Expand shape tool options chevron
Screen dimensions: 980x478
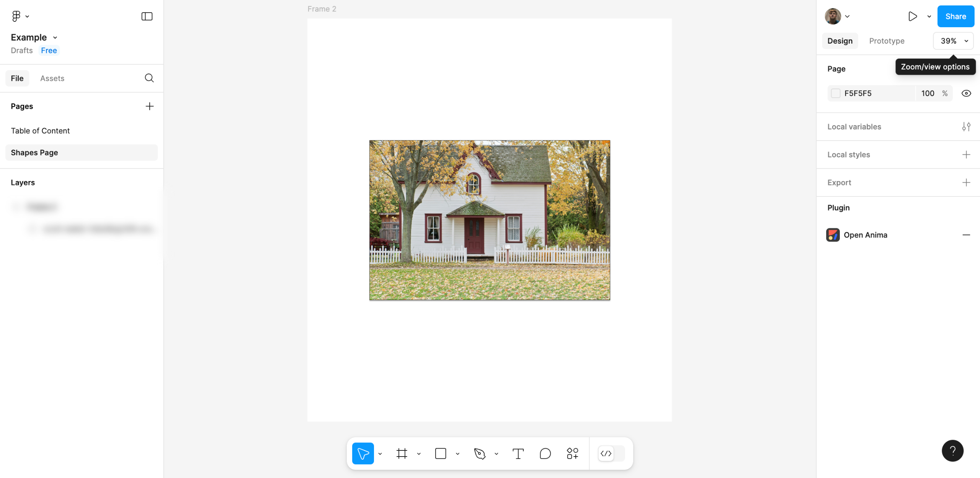tap(457, 454)
